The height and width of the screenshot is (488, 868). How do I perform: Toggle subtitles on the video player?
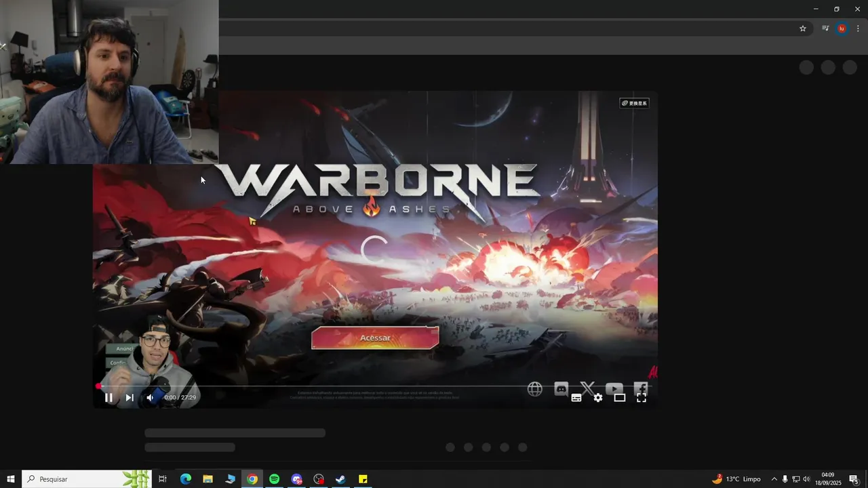tap(576, 398)
